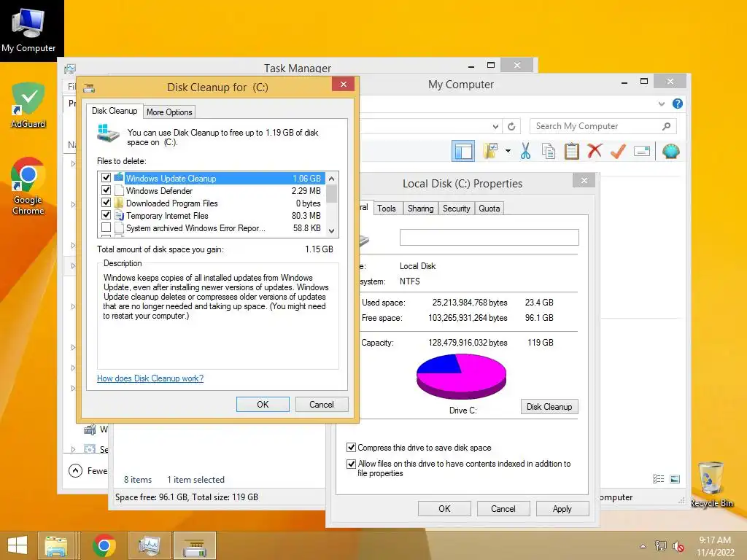747x560 pixels.
Task: Switch to More Options tab
Action: pyautogui.click(x=169, y=112)
